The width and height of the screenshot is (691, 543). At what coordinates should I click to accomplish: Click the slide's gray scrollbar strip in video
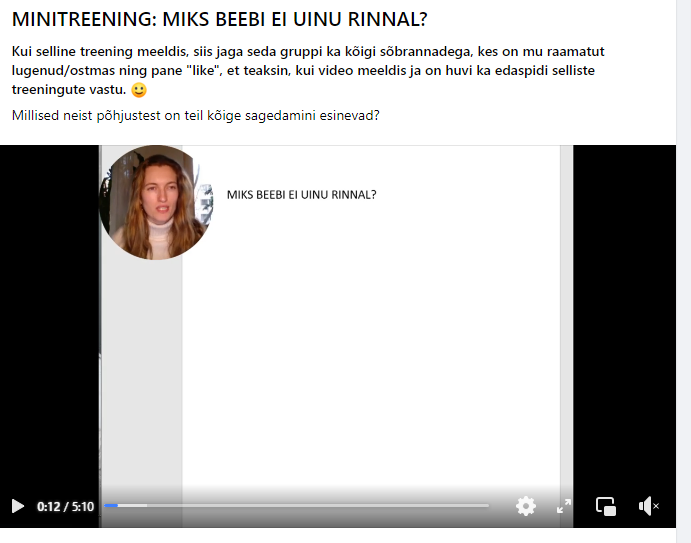click(567, 315)
